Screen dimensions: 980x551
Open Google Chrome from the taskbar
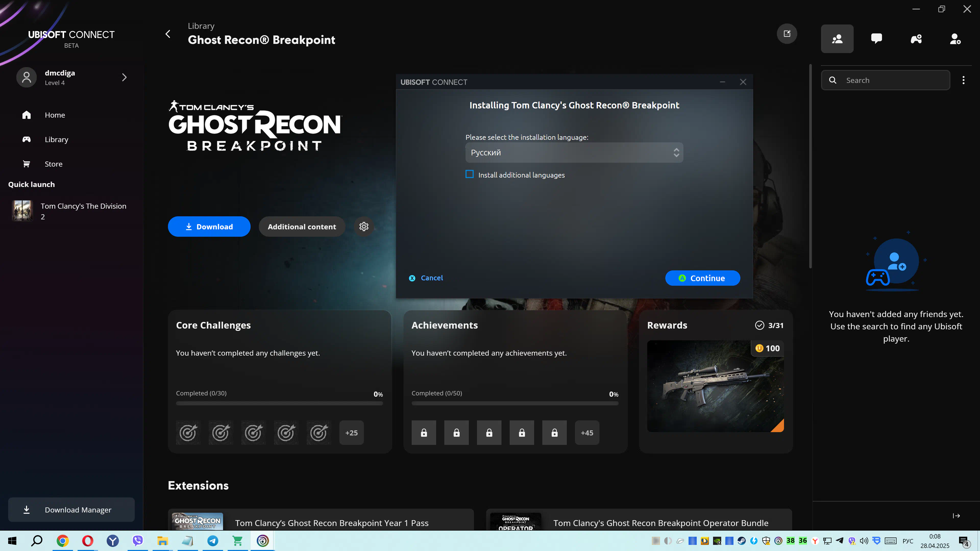[62, 541]
